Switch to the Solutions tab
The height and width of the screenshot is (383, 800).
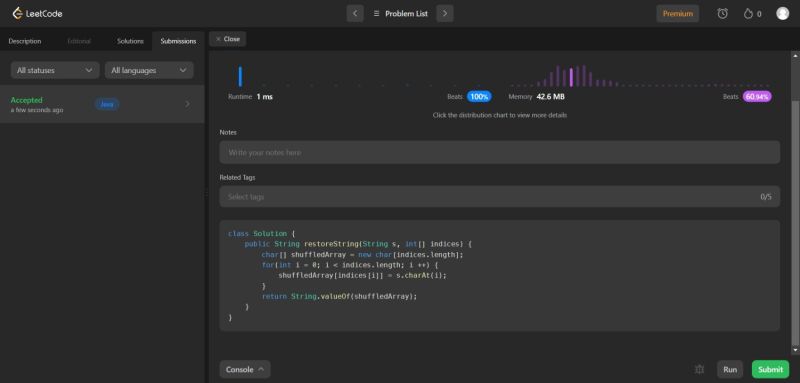[x=130, y=41]
